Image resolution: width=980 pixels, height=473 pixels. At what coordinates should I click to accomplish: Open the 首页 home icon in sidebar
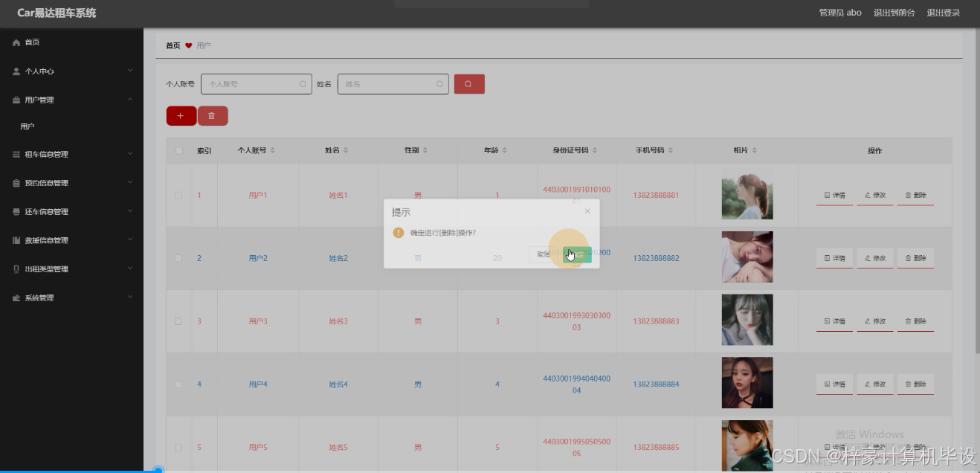tap(17, 42)
